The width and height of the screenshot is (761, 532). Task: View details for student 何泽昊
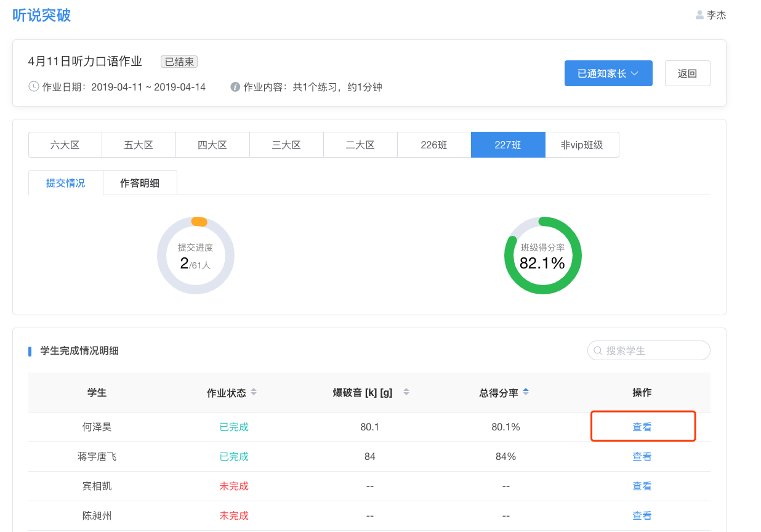(x=642, y=427)
